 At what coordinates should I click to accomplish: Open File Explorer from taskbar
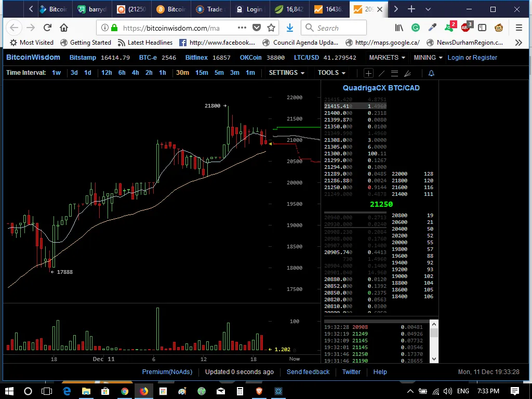click(86, 391)
